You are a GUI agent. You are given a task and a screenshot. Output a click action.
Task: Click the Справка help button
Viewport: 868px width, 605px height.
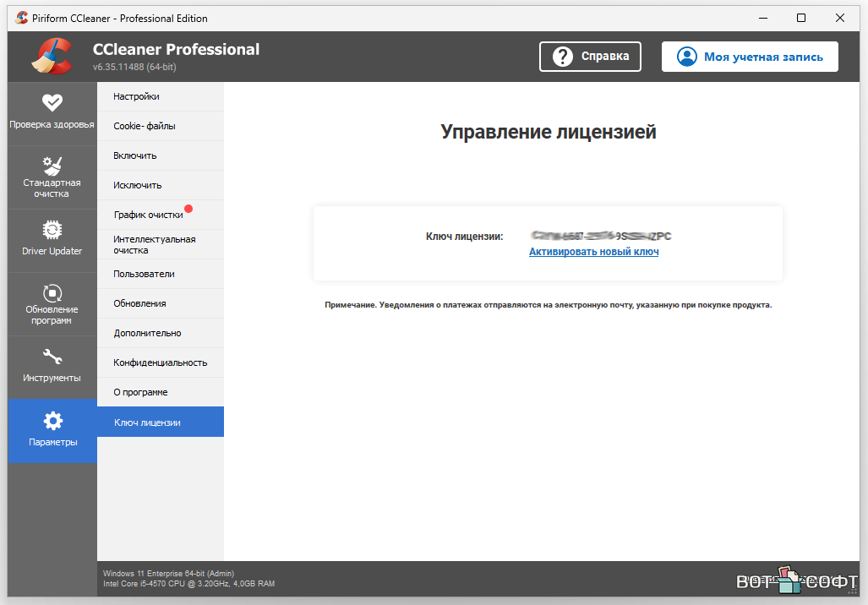590,57
